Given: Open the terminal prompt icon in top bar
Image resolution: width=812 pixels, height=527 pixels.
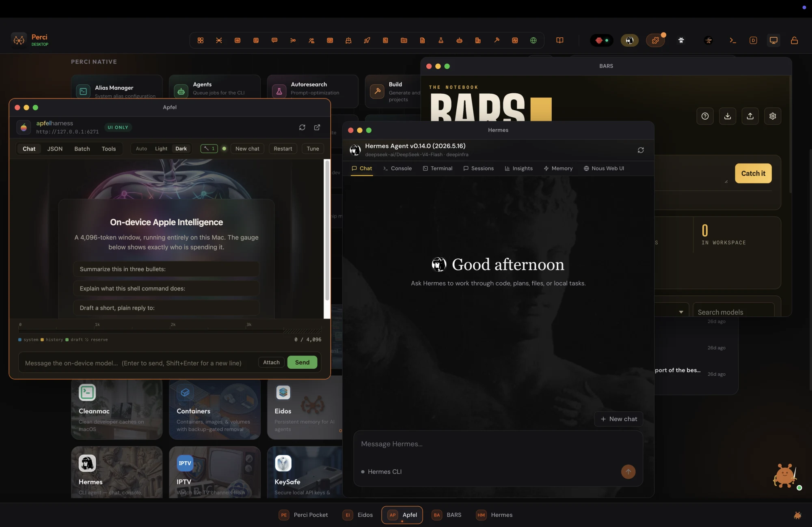Looking at the screenshot, I should (733, 41).
